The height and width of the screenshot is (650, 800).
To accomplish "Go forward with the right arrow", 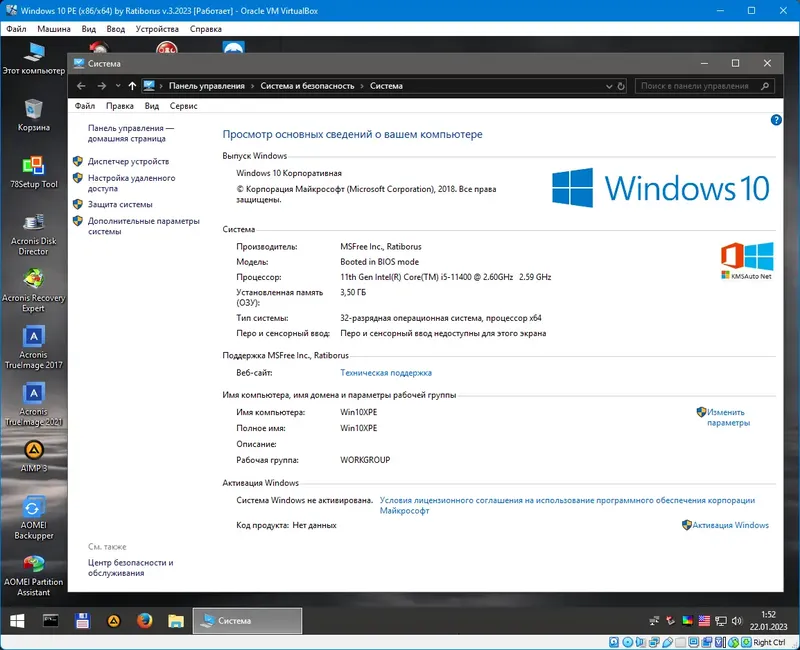I will point(102,86).
